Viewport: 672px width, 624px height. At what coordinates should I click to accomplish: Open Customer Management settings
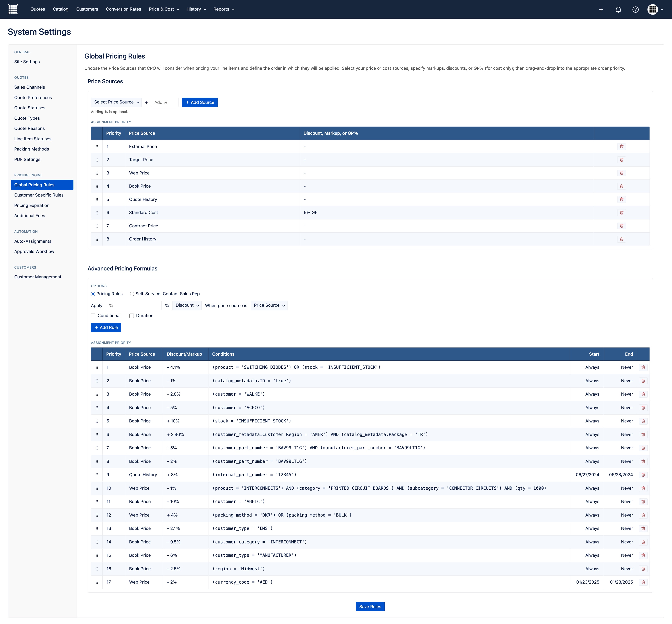[x=38, y=277]
